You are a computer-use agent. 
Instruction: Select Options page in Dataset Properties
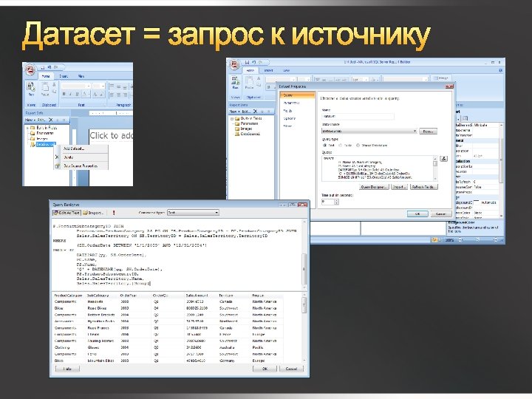(x=290, y=118)
